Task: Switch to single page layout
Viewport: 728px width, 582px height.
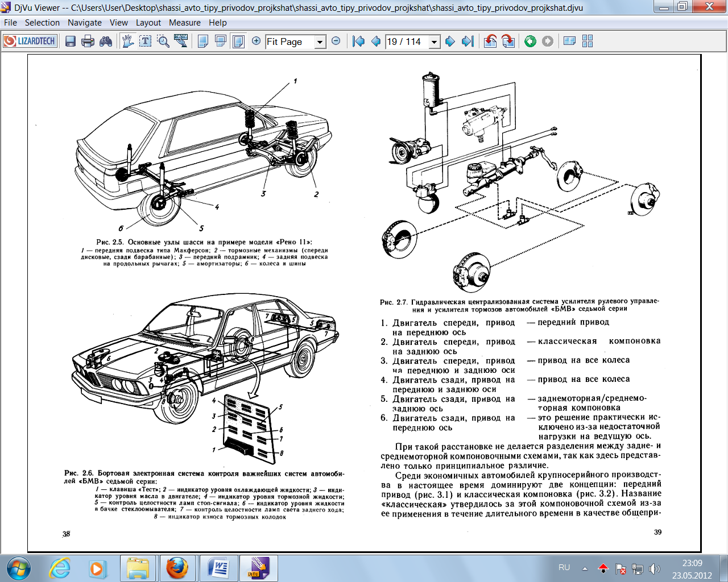Action: pos(203,41)
